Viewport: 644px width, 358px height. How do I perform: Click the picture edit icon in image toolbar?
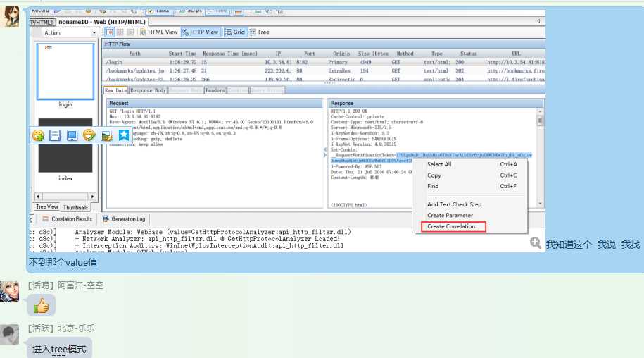pyautogui.click(x=106, y=135)
